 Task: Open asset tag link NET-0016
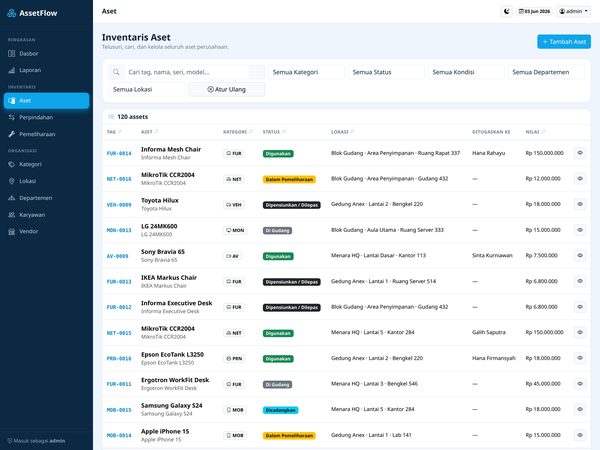tap(119, 179)
